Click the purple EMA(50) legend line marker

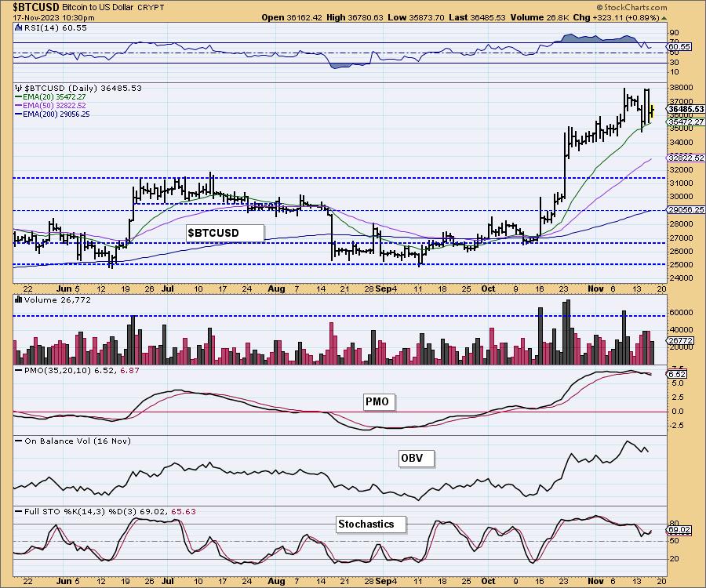coord(19,105)
